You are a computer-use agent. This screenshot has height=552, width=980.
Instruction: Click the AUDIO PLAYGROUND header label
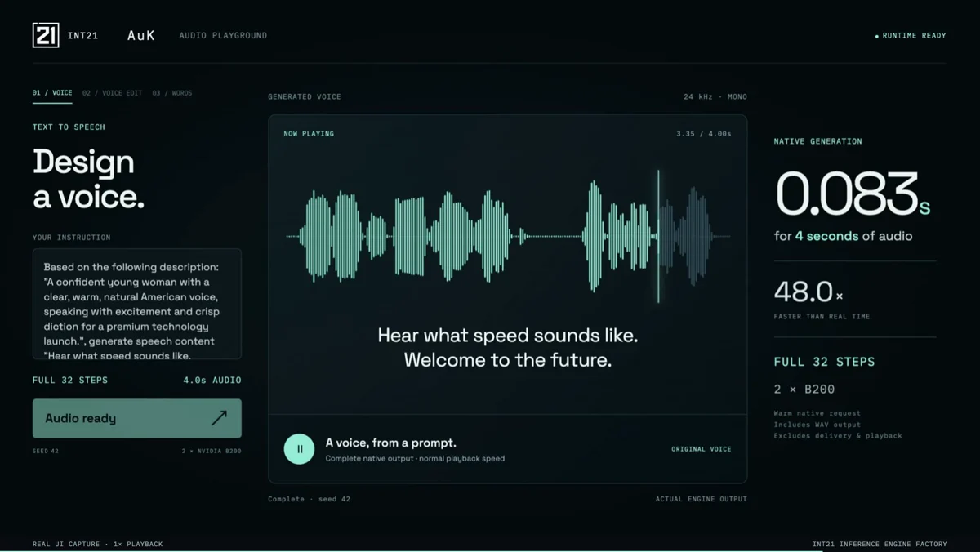pos(223,35)
